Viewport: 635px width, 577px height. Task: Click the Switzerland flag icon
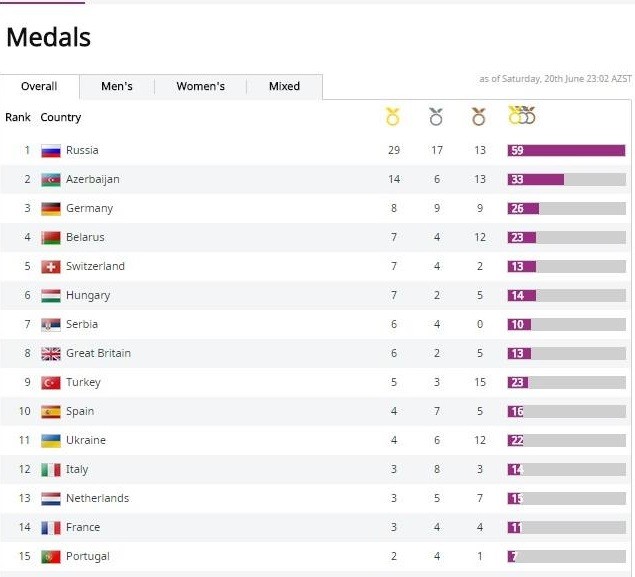[51, 267]
